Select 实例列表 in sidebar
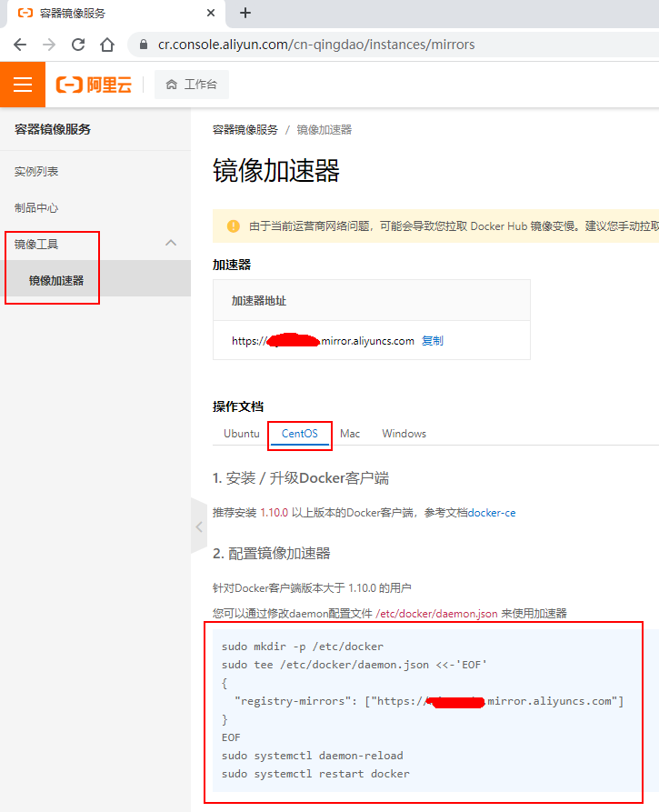Viewport: 659px width, 812px height. coord(36,172)
